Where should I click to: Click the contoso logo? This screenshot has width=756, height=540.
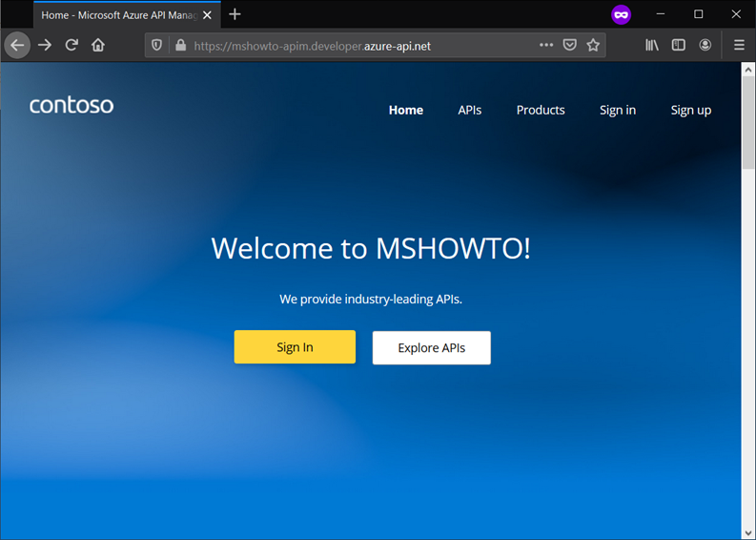[72, 105]
